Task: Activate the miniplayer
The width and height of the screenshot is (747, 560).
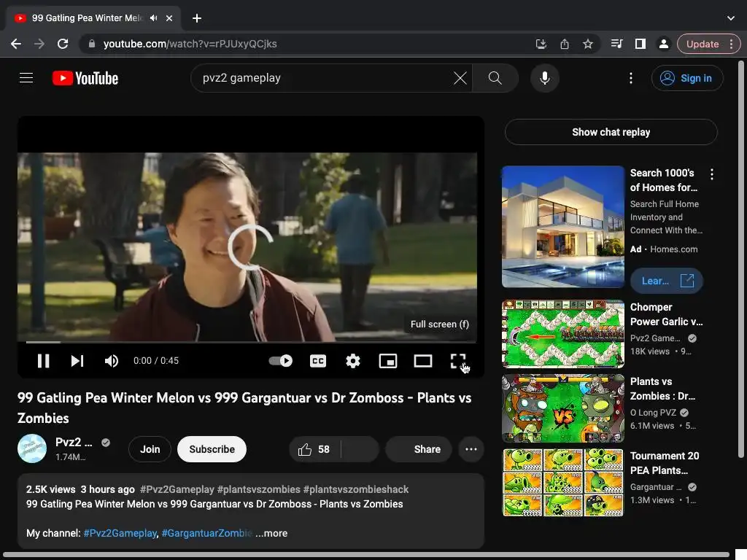Action: [x=388, y=361]
